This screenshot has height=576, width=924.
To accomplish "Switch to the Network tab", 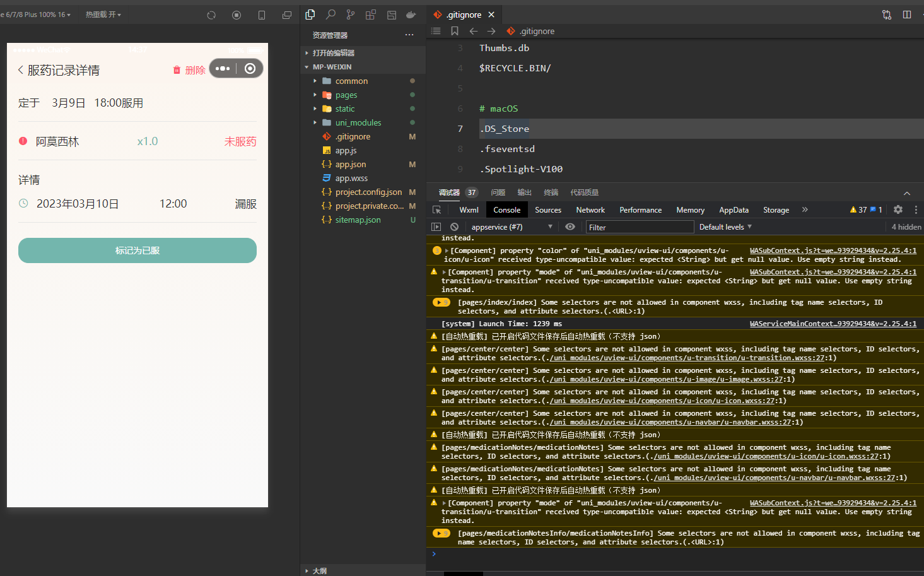I will coord(590,210).
